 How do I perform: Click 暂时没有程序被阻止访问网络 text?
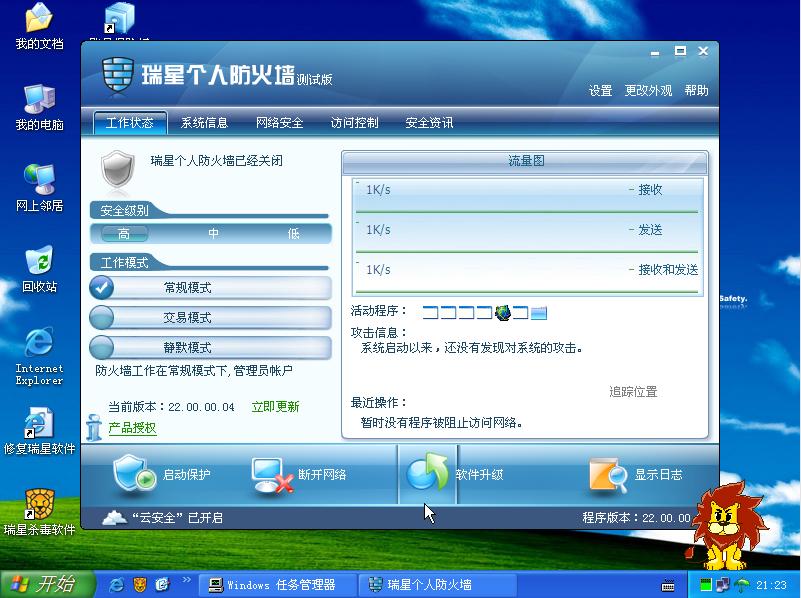click(x=441, y=423)
